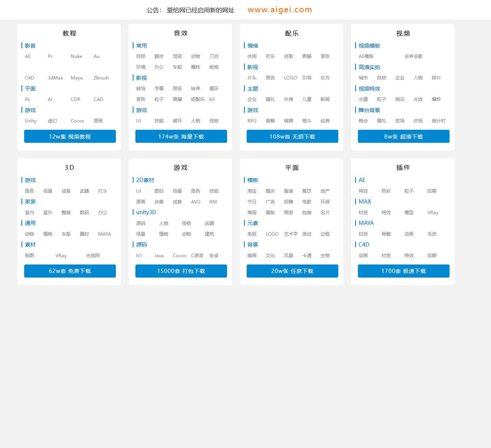491x448 pixels.
Task: Click the 20w张 任意下载 button
Action: click(292, 271)
